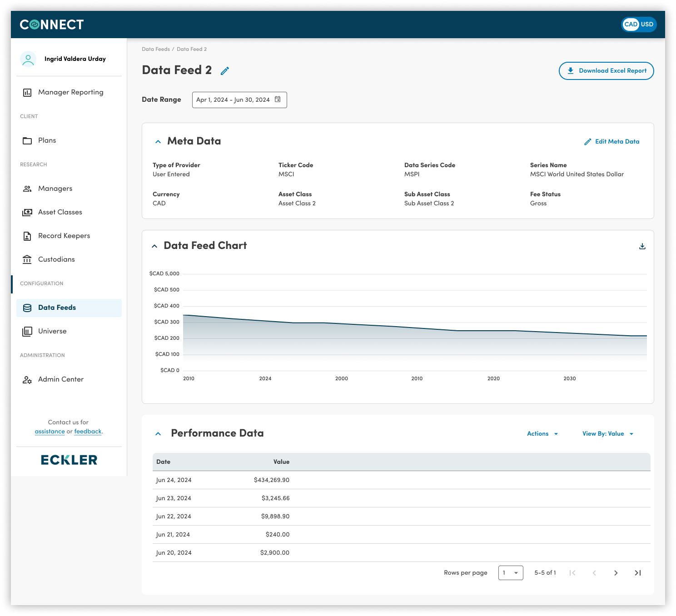Click the Custodians bank icon
676x616 pixels.
tap(27, 259)
